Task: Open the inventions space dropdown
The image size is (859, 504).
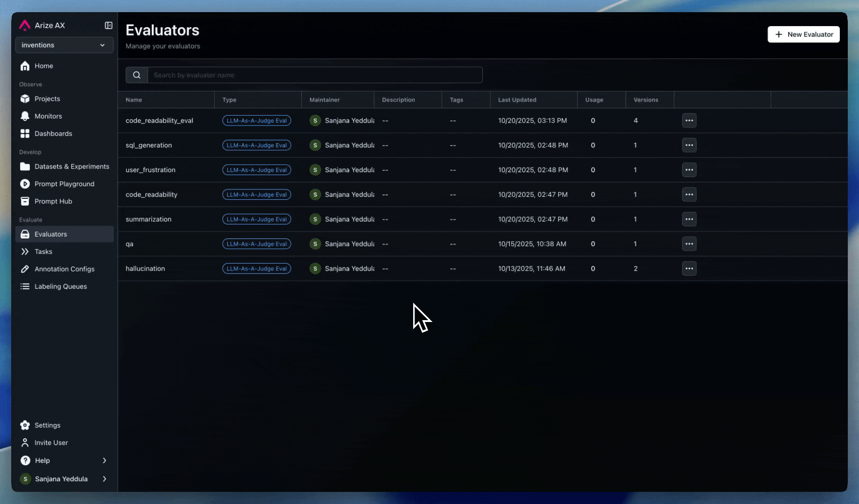Action: tap(64, 45)
